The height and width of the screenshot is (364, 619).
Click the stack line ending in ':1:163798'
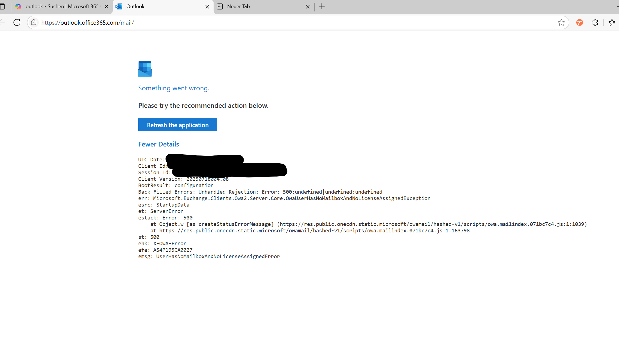310,231
